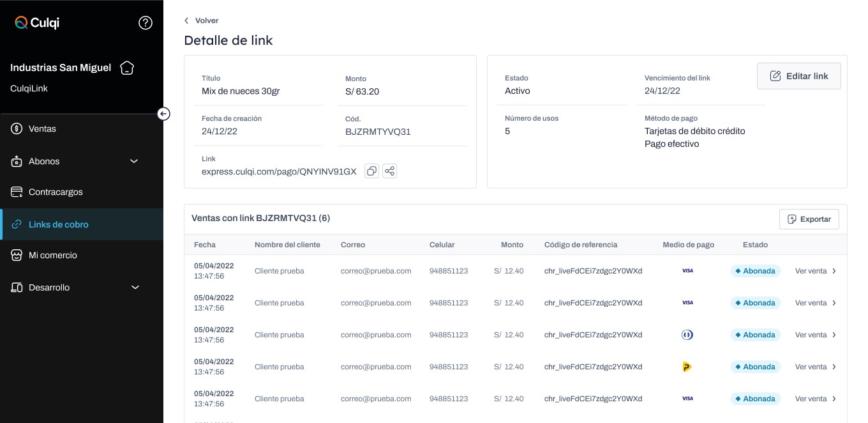Collapse the sidebar with the arrow button
The width and height of the screenshot is (868, 423).
coord(164,114)
